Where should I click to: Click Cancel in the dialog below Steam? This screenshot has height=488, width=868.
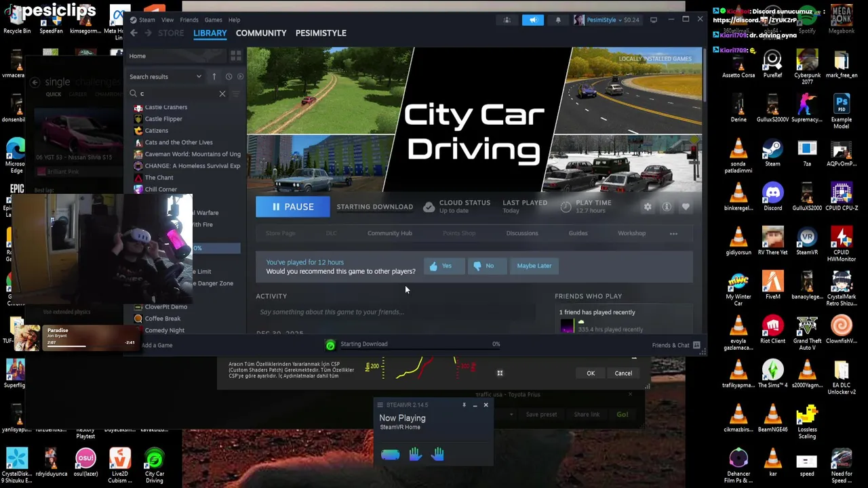pos(623,373)
